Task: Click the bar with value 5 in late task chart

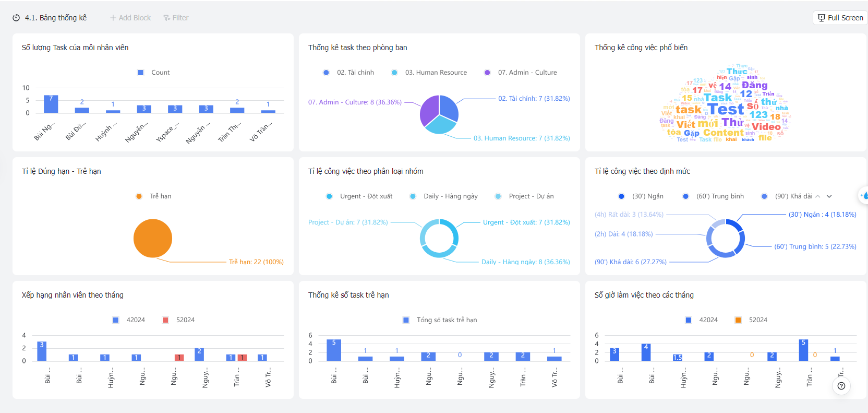Action: (x=334, y=350)
